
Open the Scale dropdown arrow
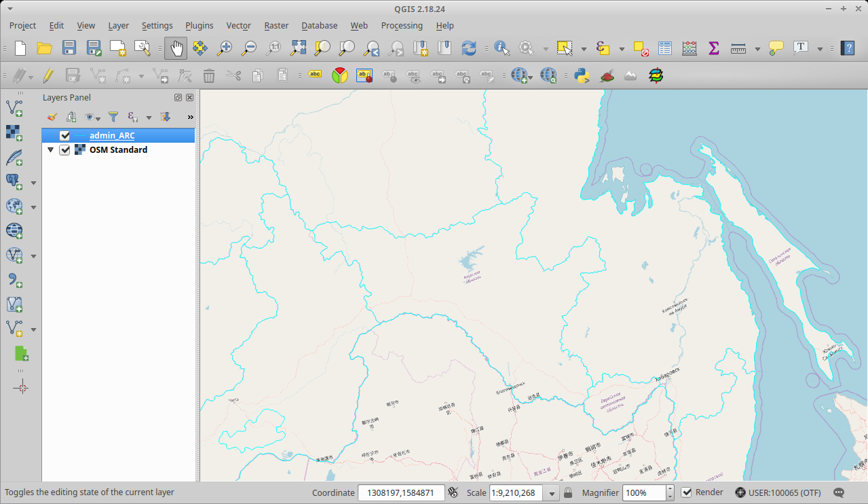(x=552, y=492)
